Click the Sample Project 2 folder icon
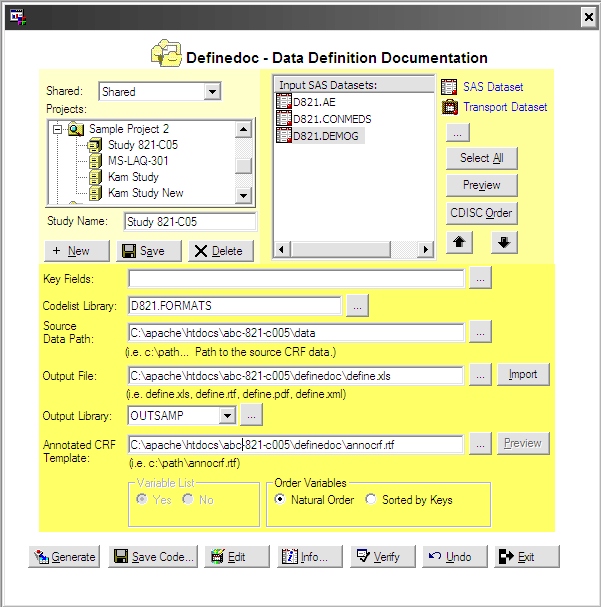Screen dimensions: 601x607 76,129
